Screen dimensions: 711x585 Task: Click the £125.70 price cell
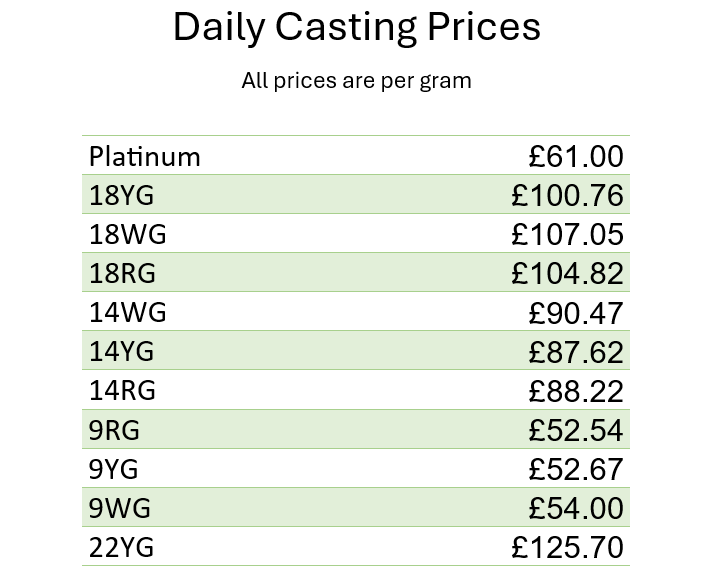[x=567, y=547]
